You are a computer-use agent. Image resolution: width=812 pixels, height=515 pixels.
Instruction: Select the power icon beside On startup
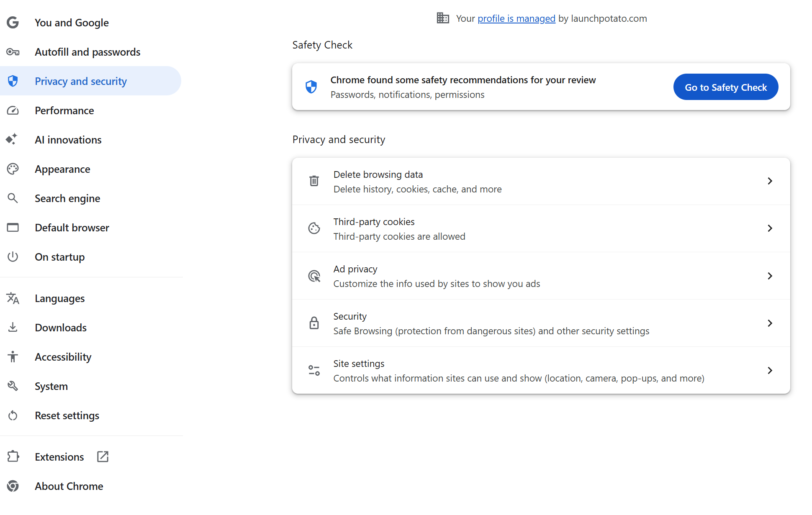(x=13, y=256)
